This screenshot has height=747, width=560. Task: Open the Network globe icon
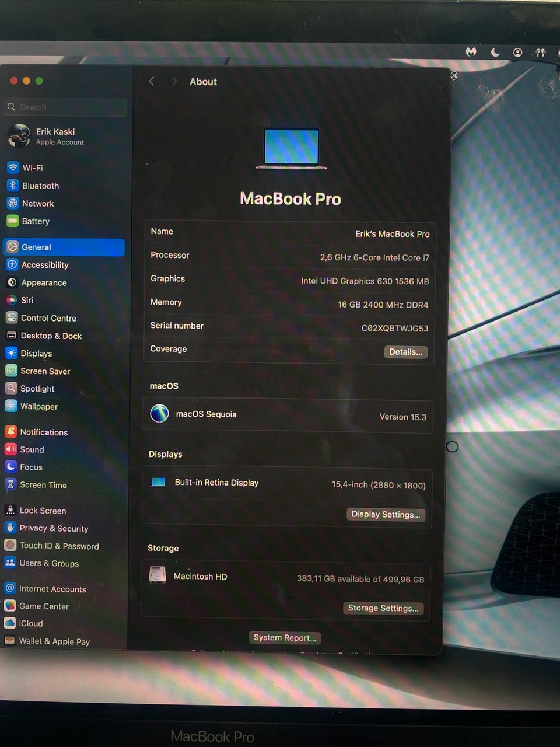pos(13,203)
